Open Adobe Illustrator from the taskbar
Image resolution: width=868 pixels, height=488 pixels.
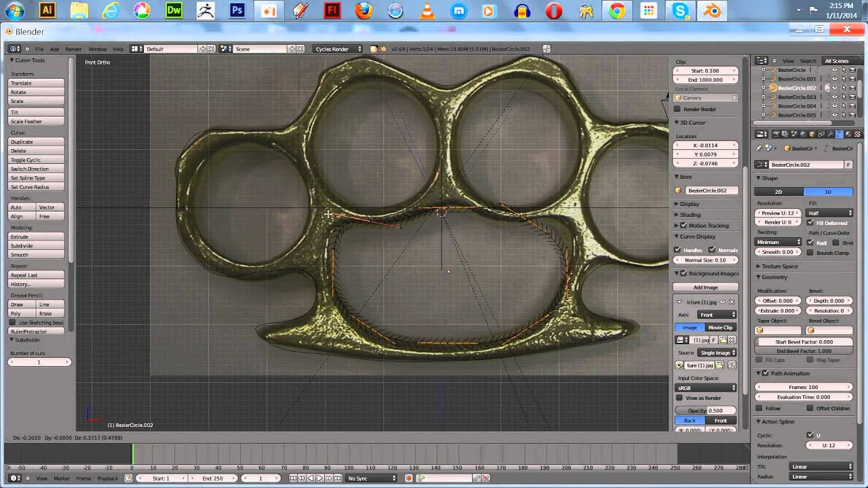[x=47, y=11]
